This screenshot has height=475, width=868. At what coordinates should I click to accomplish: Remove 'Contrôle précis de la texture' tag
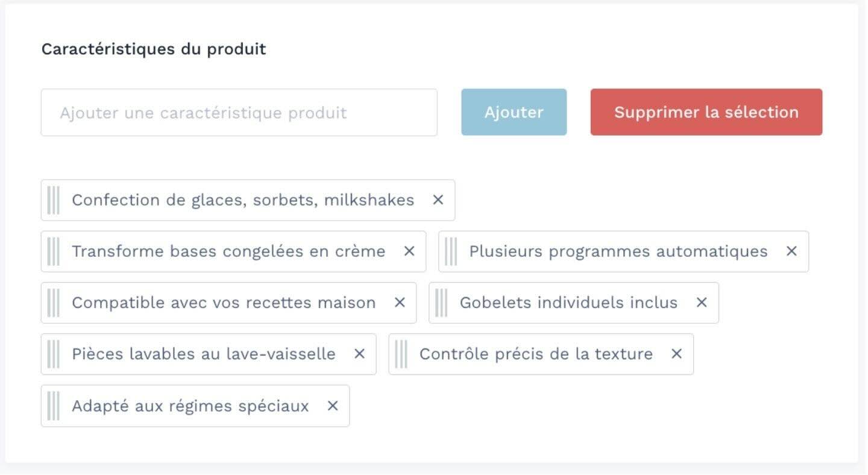[676, 354]
